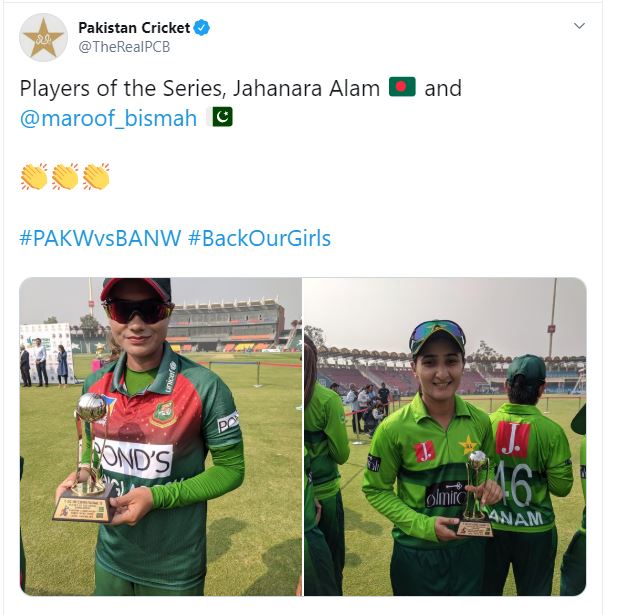Click the Bangladesh flag emoji

coord(402,87)
